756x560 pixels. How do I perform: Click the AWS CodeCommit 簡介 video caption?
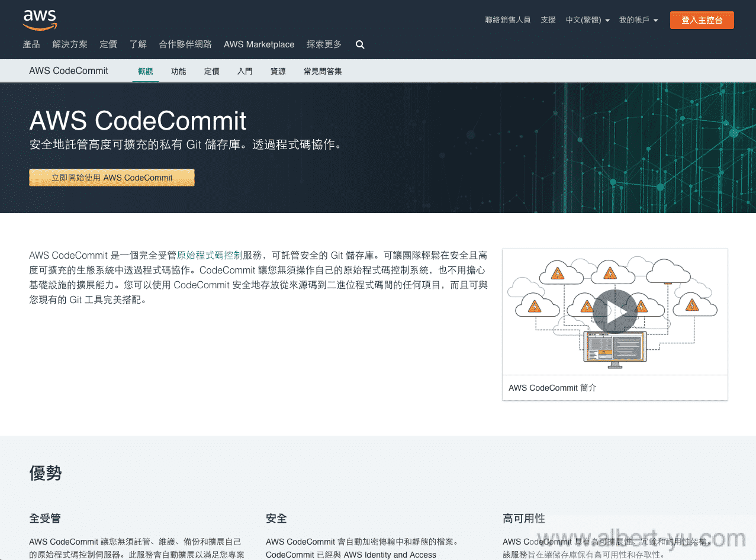pos(553,388)
